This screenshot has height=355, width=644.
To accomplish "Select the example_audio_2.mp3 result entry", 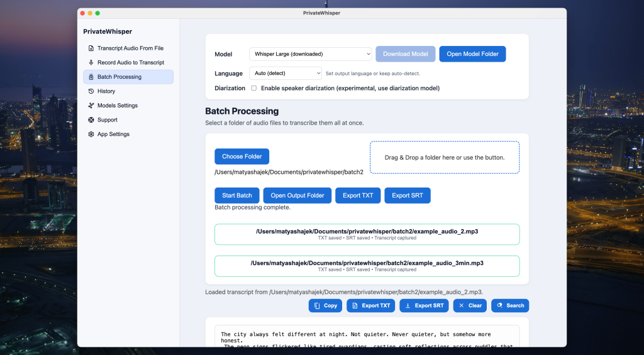I will [367, 234].
